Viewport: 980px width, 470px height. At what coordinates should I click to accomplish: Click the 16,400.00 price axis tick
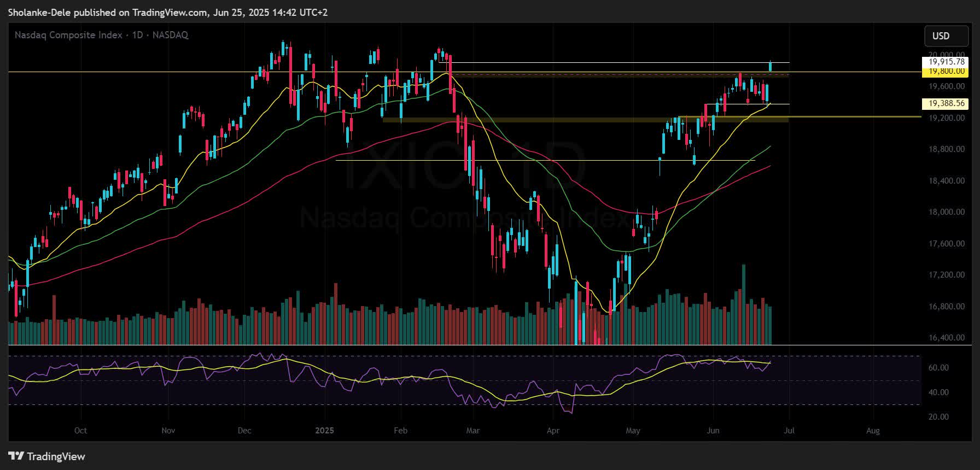pyautogui.click(x=947, y=338)
